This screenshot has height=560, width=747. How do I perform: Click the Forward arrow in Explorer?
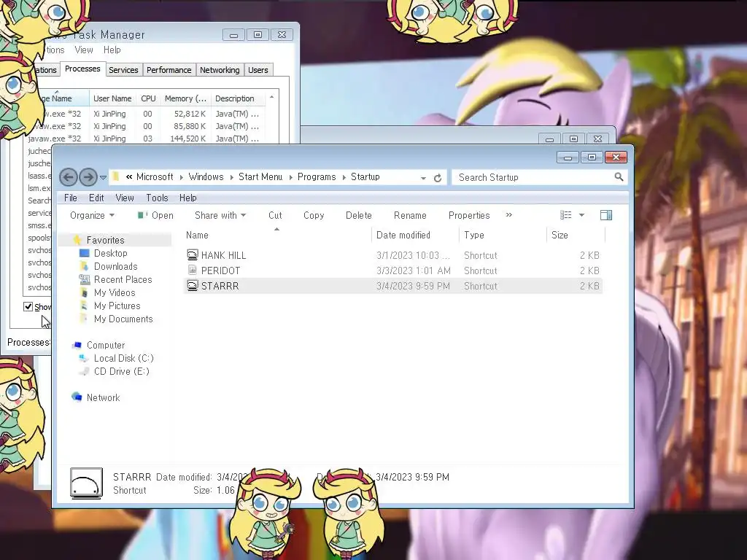[88, 178]
